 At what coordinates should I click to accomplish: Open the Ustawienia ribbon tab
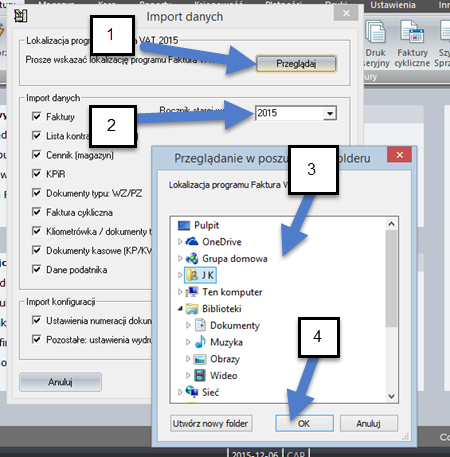pyautogui.click(x=393, y=5)
